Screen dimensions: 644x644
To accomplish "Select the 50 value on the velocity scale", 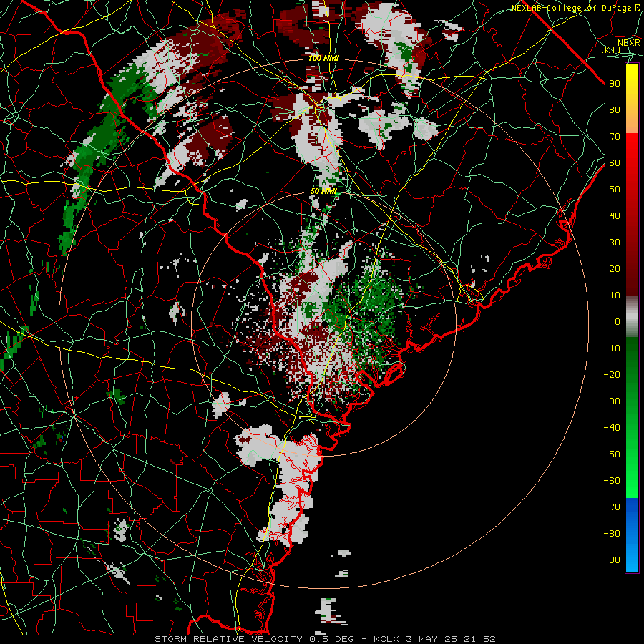I will [x=615, y=190].
